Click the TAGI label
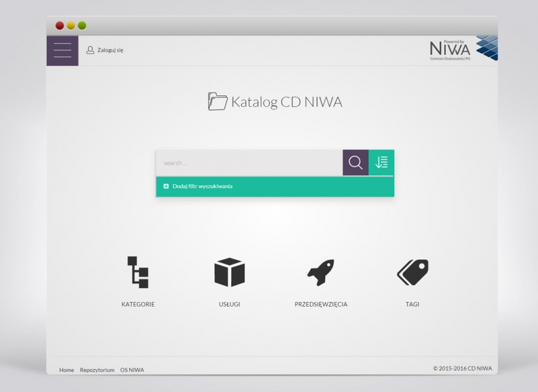 [413, 304]
